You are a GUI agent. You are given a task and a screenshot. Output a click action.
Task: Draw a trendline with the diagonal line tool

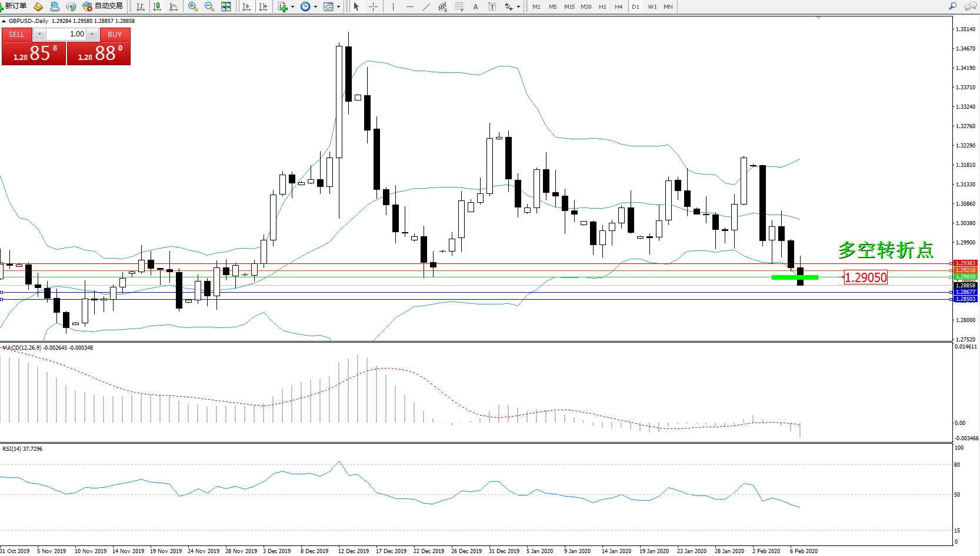tap(426, 6)
